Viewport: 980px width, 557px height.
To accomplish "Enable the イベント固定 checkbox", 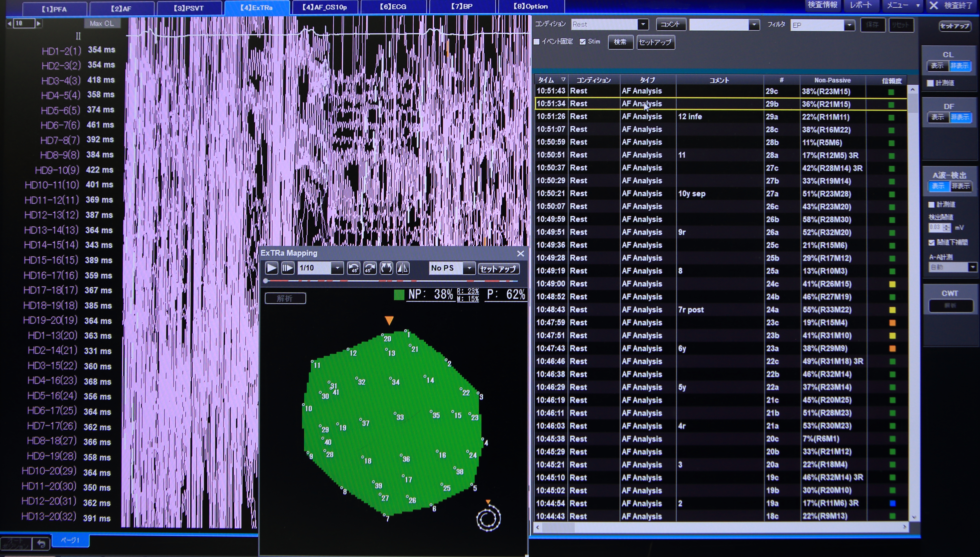I will [x=536, y=42].
